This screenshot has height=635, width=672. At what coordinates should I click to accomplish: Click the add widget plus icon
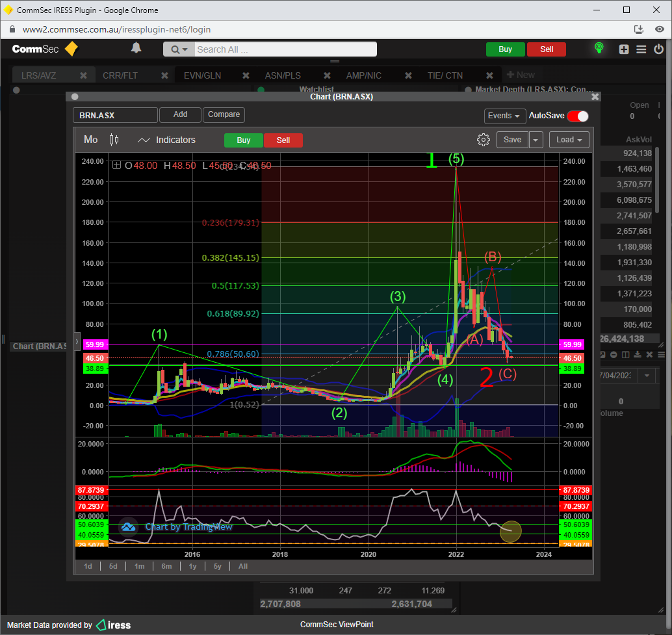coord(624,49)
